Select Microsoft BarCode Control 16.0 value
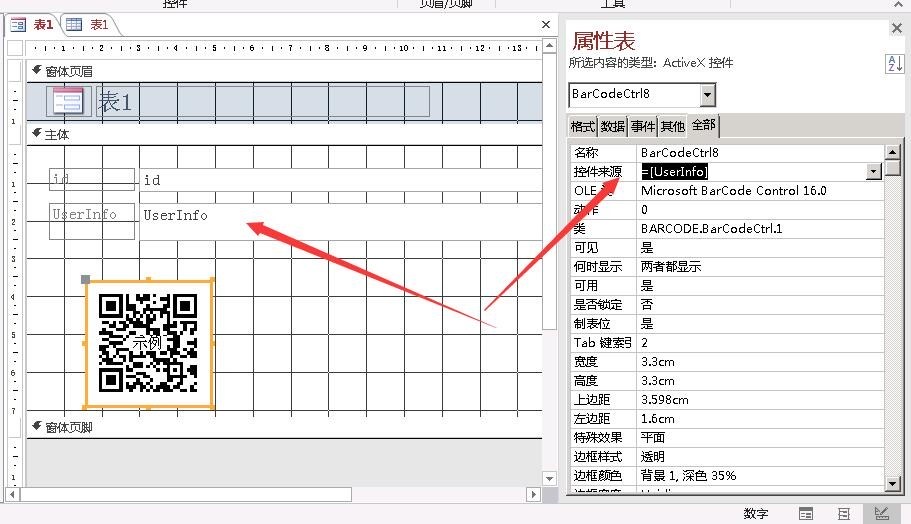Image resolution: width=911 pixels, height=524 pixels. coord(761,191)
